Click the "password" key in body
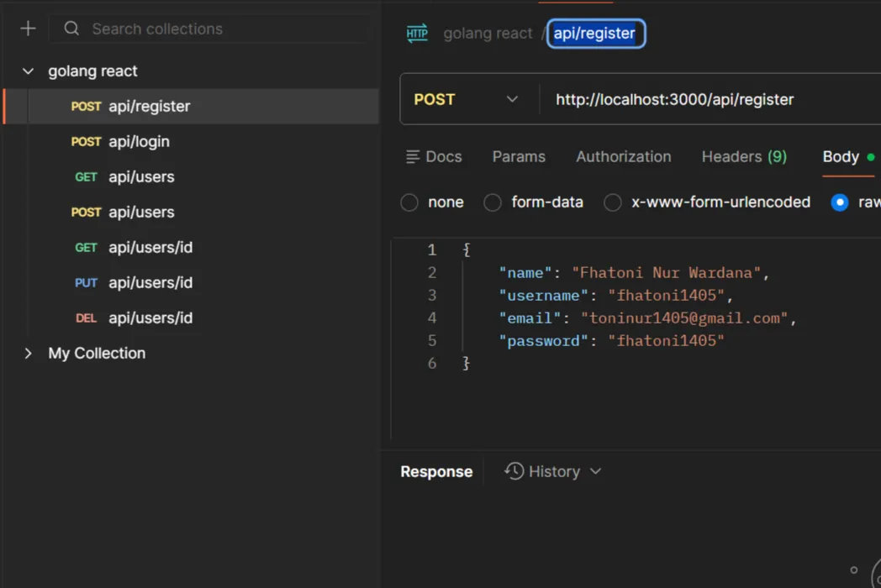 coord(543,341)
